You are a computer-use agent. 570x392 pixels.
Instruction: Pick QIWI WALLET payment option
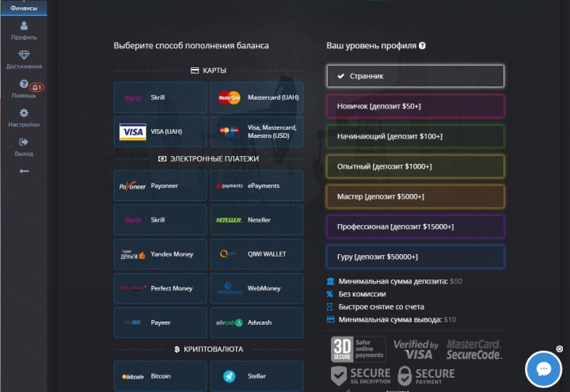tap(256, 254)
